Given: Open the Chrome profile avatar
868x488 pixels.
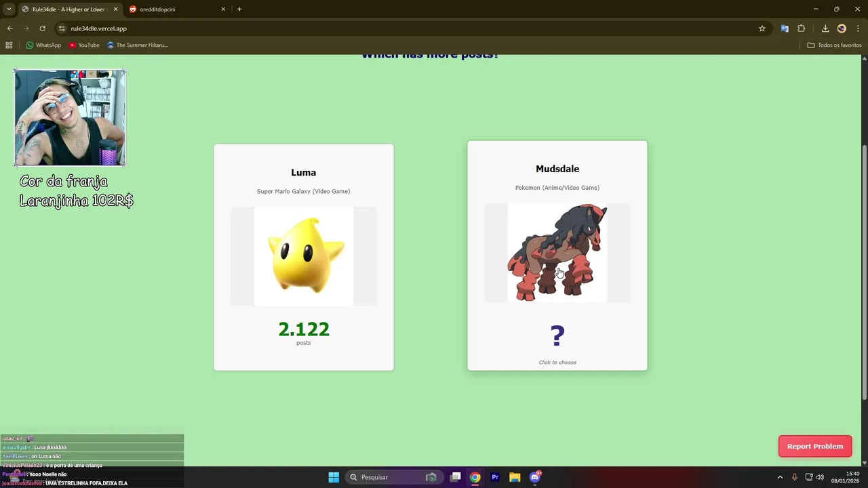Looking at the screenshot, I should (x=842, y=28).
